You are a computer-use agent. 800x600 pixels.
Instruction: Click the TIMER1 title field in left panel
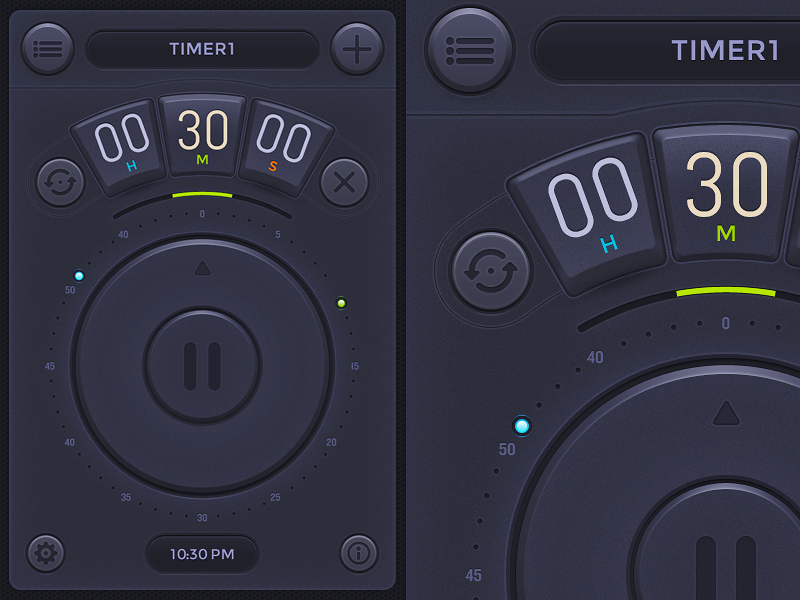(x=202, y=49)
